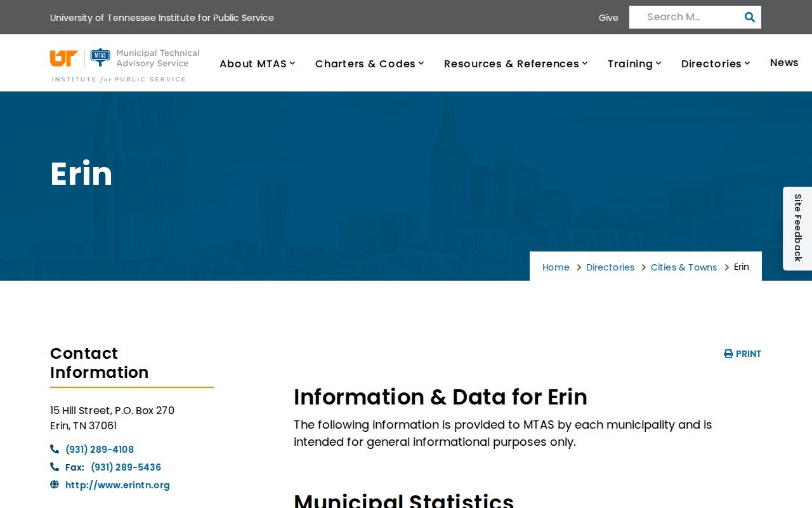Screen dimensions: 812x508
Task: Click the fax number (931) 289-5436
Action: [x=126, y=467]
